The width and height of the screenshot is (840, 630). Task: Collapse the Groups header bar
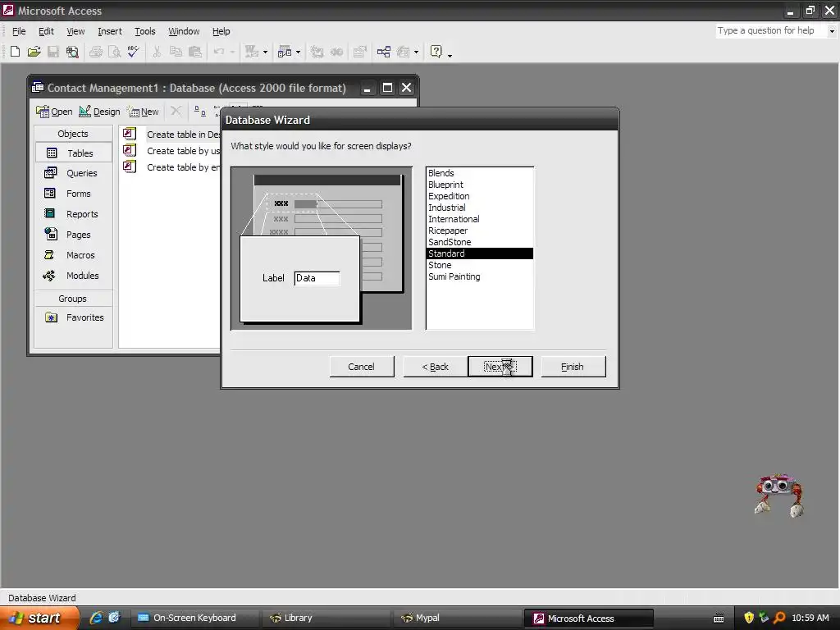[73, 299]
